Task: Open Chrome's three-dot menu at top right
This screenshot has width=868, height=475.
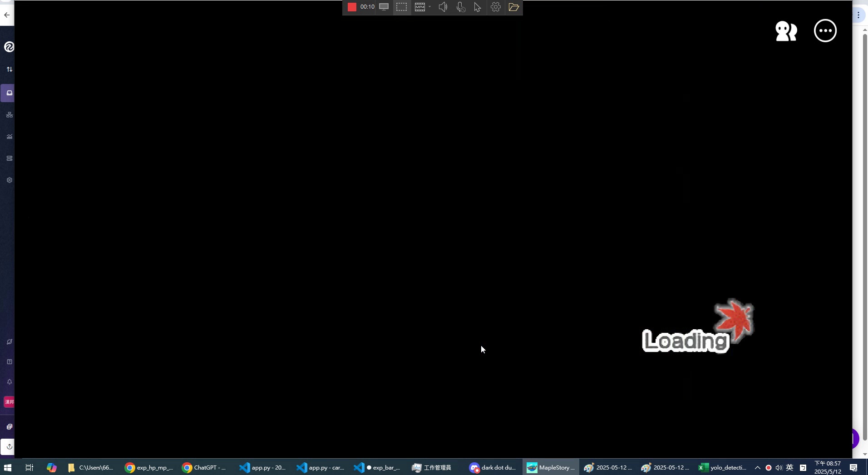Action: 858,15
